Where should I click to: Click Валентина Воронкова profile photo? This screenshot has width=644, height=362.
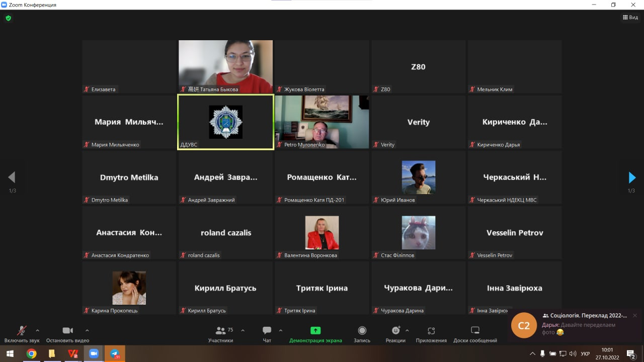[x=322, y=233]
